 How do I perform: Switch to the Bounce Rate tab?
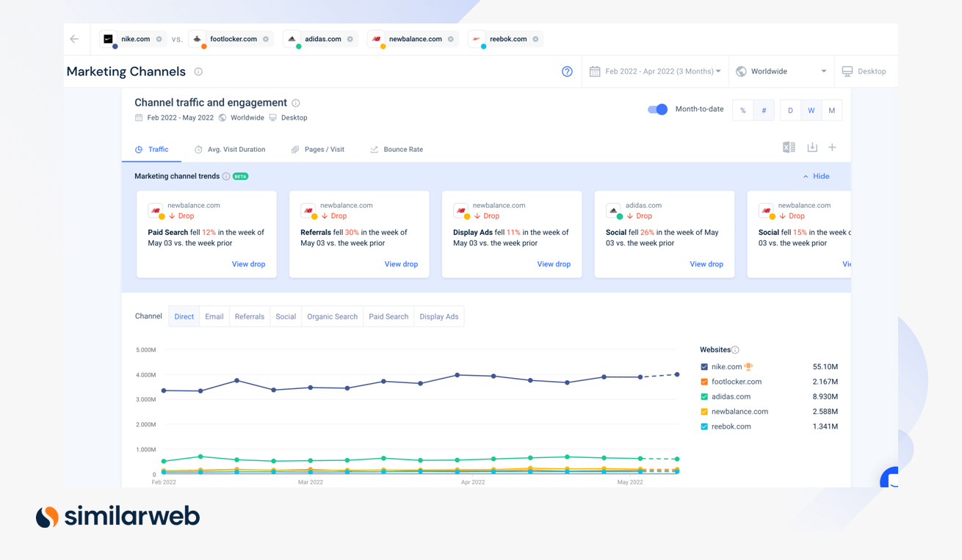tap(402, 149)
